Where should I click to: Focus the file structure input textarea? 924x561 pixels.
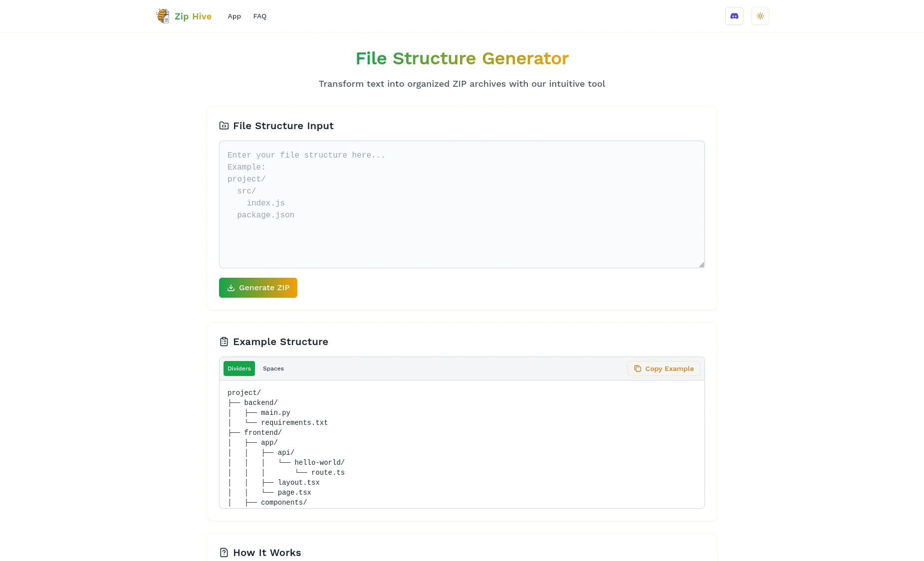click(462, 204)
